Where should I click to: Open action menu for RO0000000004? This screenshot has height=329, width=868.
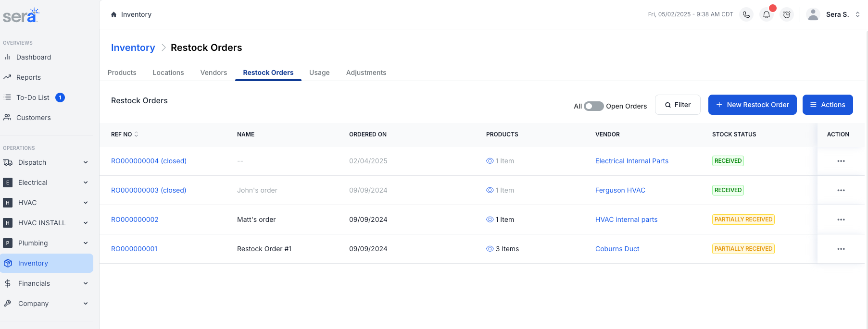841,161
